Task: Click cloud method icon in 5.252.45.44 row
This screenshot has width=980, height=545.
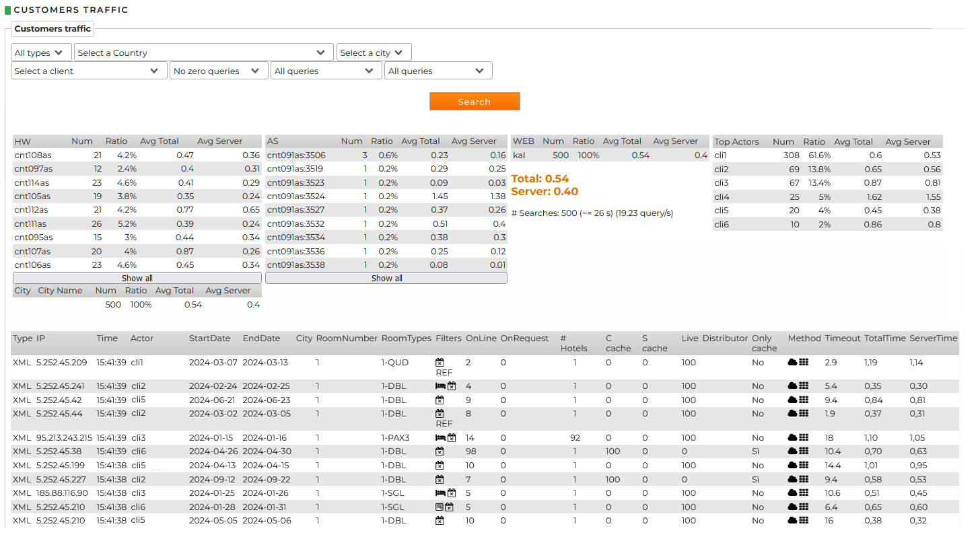Action: coord(792,413)
